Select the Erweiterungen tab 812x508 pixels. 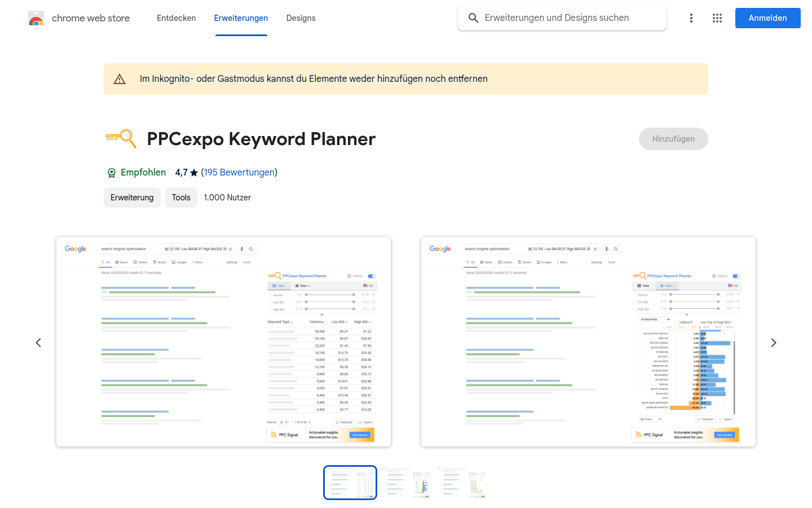click(x=241, y=18)
